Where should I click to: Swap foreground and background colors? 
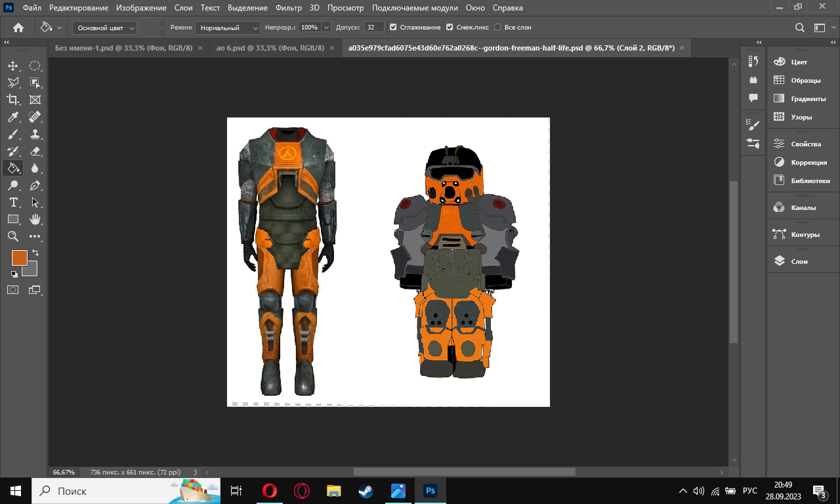pyautogui.click(x=35, y=253)
